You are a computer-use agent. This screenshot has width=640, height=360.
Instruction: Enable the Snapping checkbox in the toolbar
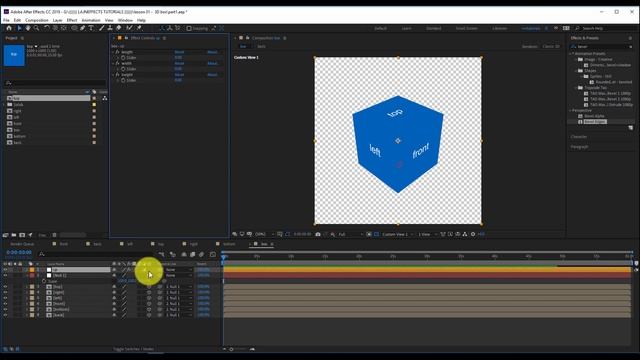189,29
